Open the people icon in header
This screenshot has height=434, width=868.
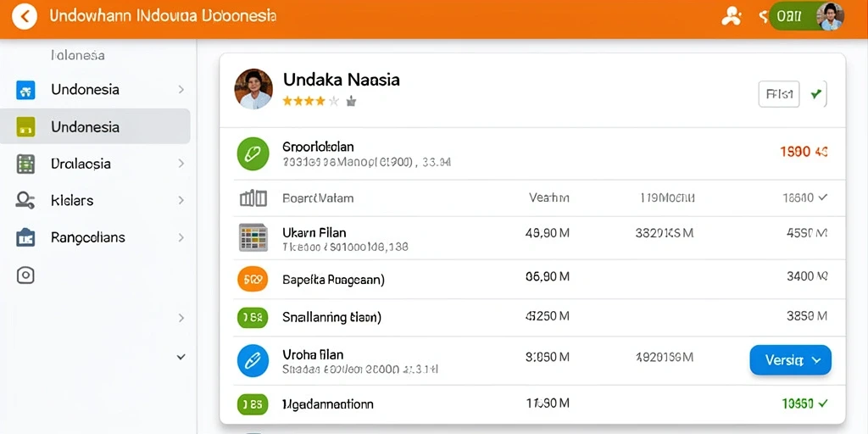[x=732, y=17]
